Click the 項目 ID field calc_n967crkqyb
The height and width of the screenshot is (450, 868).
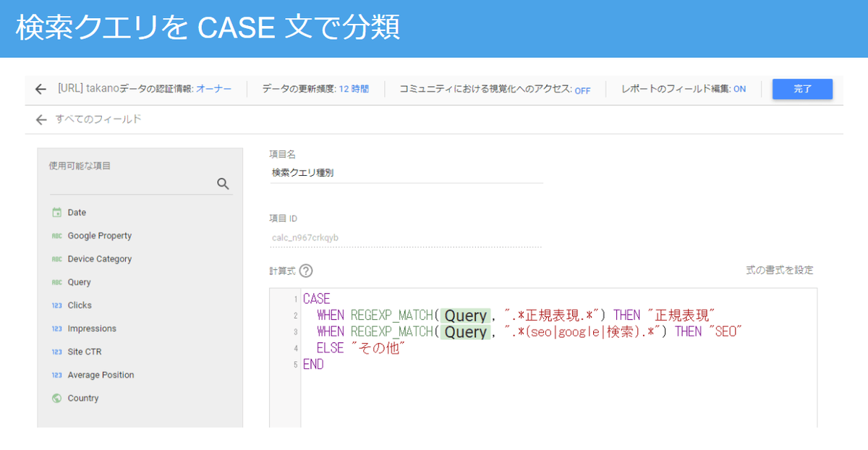(406, 237)
